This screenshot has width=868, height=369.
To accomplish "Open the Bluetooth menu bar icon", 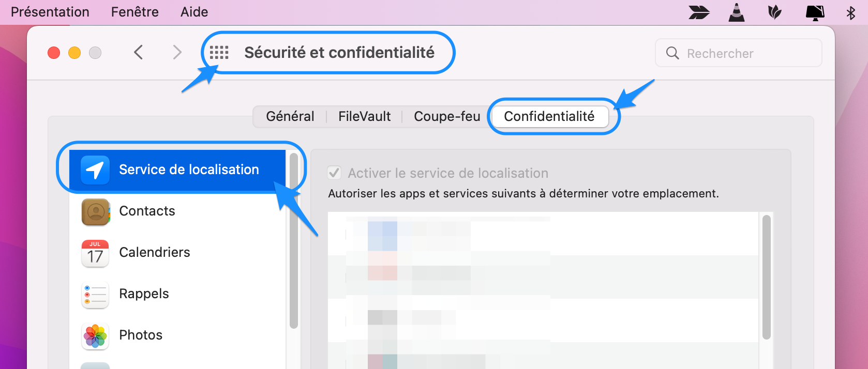I will tap(851, 12).
